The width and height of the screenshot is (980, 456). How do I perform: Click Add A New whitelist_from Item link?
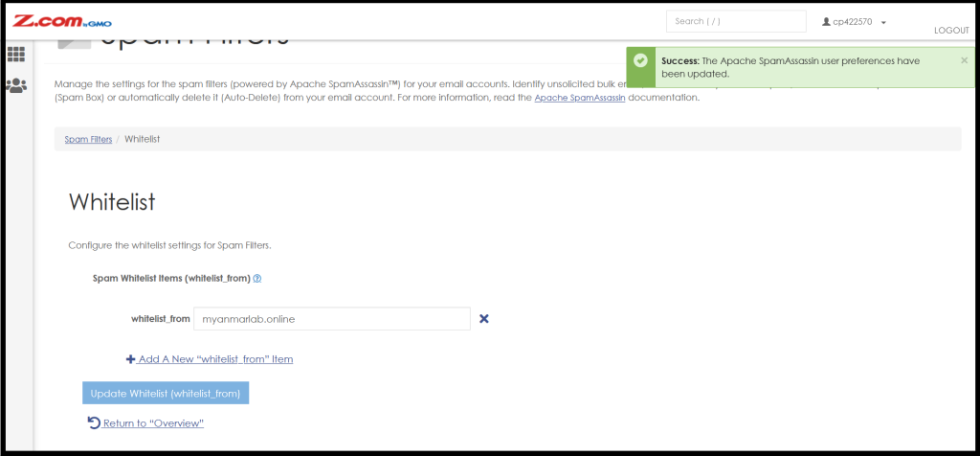(215, 359)
